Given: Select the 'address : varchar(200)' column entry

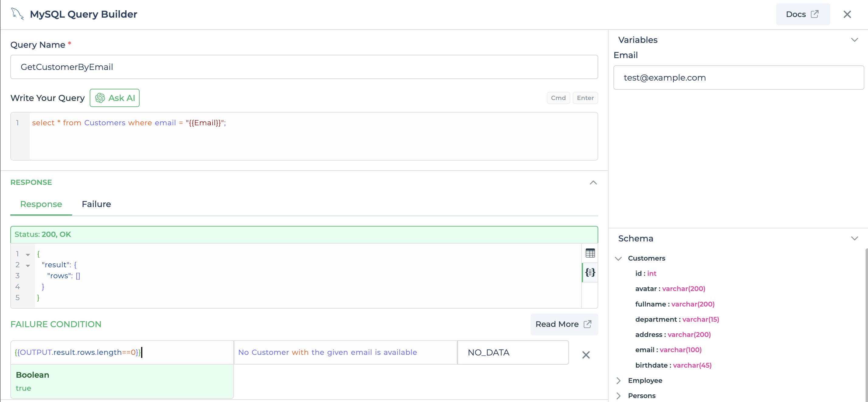Looking at the screenshot, I should 673,334.
